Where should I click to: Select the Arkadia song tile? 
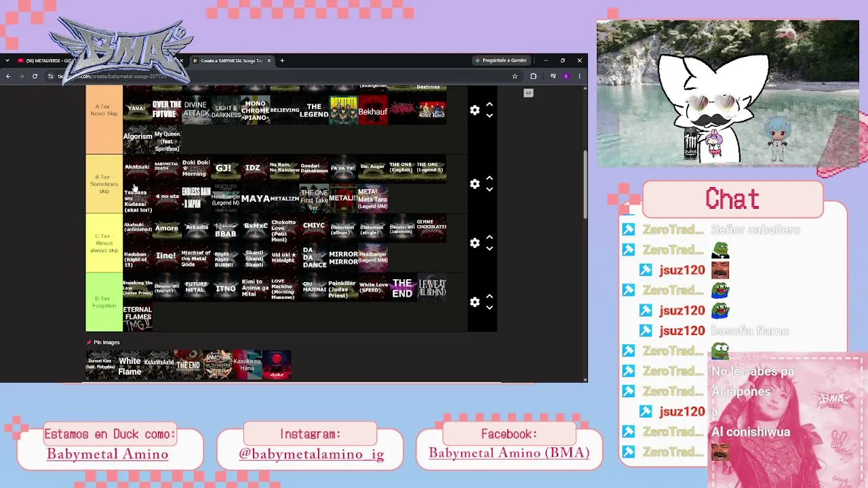[x=196, y=228]
